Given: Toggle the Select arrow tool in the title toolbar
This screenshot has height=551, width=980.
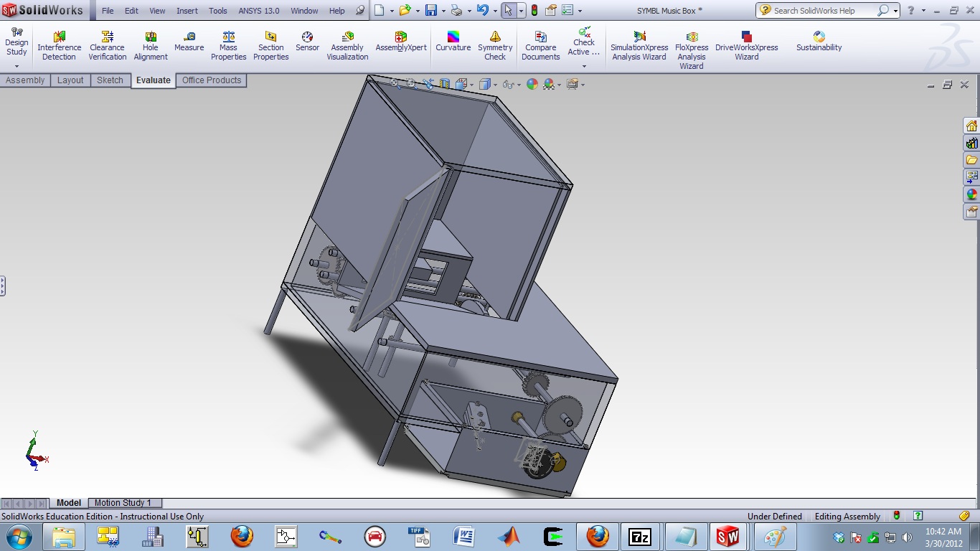Looking at the screenshot, I should coord(508,11).
